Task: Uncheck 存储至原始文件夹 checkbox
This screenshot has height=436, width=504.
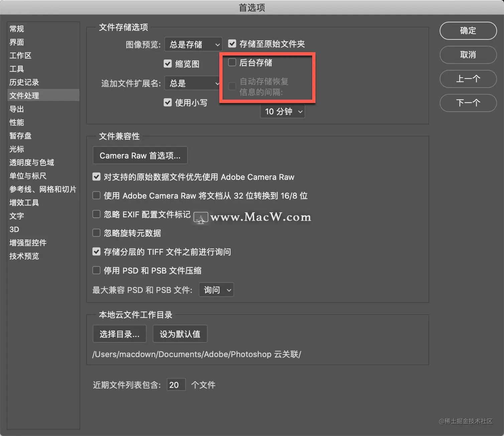Action: pos(232,43)
